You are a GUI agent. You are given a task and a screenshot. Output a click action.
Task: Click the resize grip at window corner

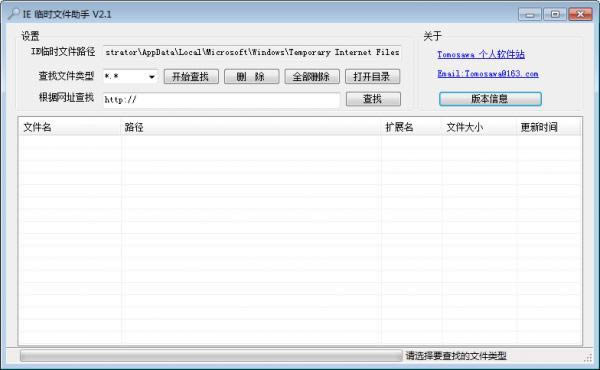point(588,358)
